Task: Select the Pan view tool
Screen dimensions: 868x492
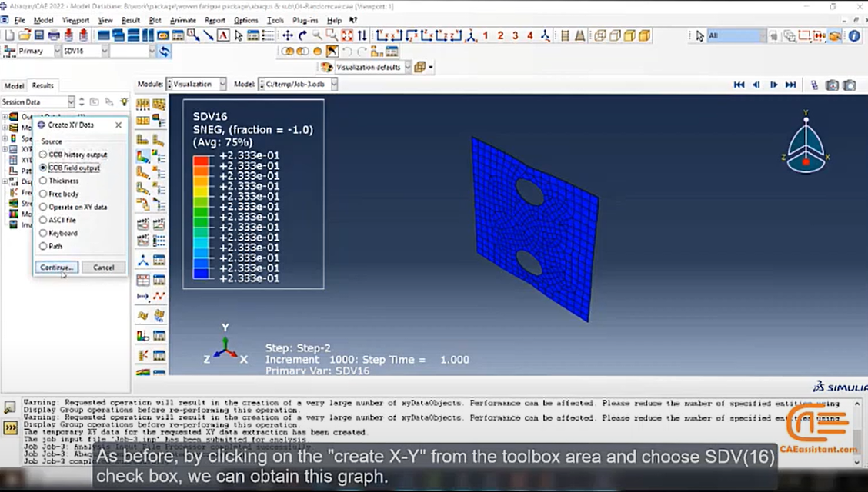Action: click(x=288, y=36)
